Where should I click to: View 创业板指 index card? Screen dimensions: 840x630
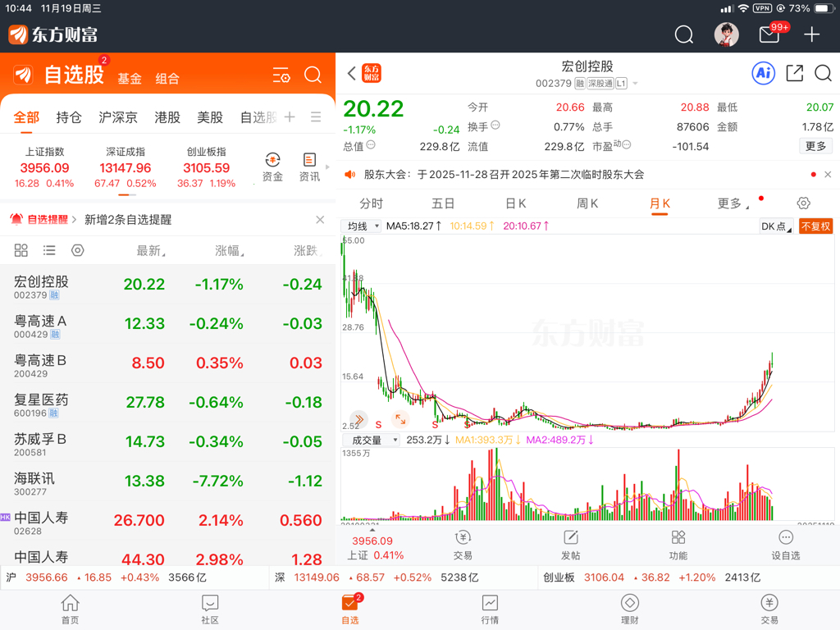click(x=206, y=167)
